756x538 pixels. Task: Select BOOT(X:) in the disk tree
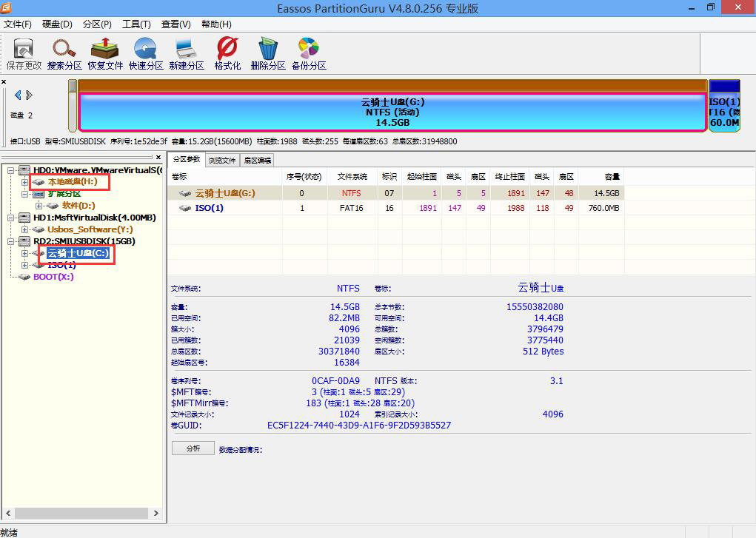(x=53, y=277)
